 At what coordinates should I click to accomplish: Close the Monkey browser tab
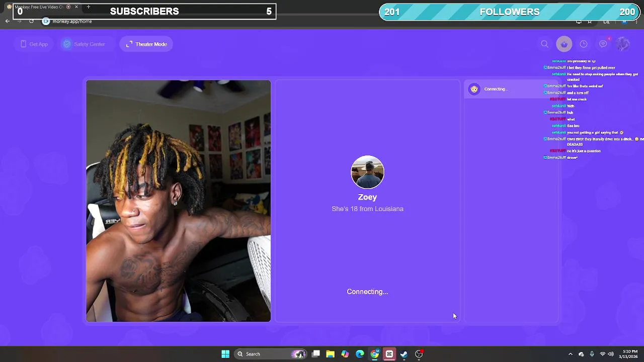tap(76, 7)
